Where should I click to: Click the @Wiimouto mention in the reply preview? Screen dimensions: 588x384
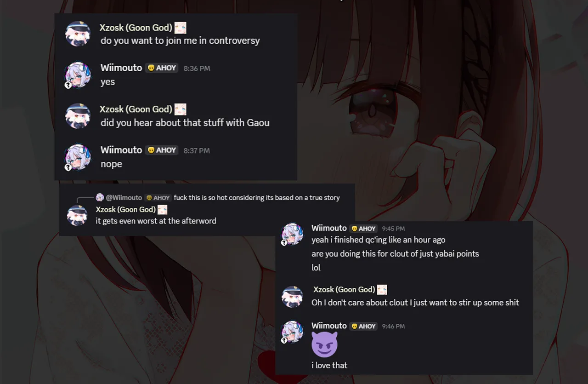tap(124, 198)
